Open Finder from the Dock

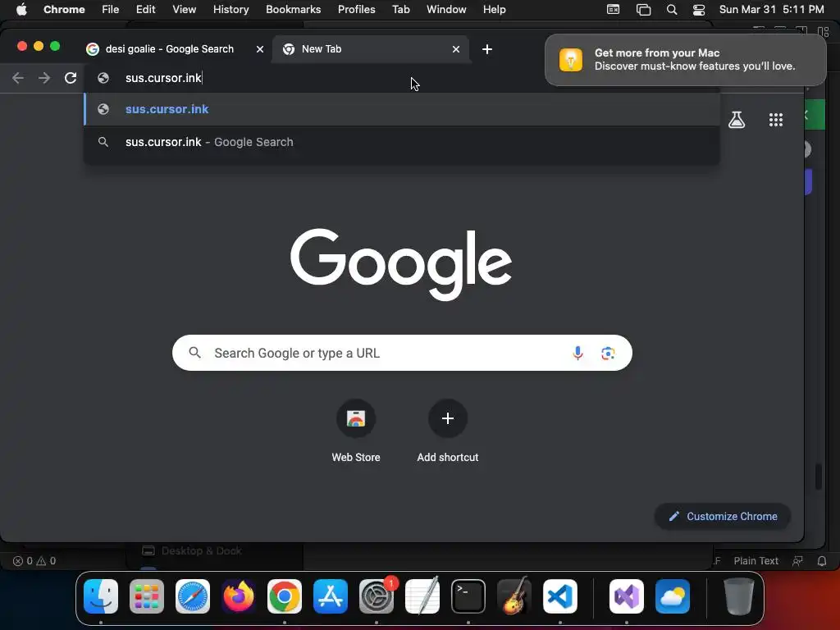point(101,596)
